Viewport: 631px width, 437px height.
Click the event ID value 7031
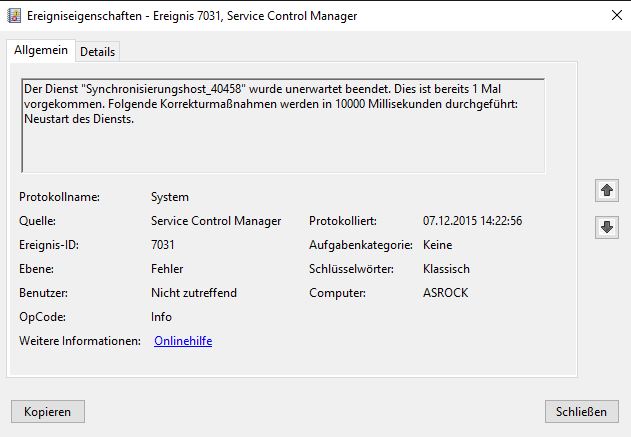tap(163, 245)
